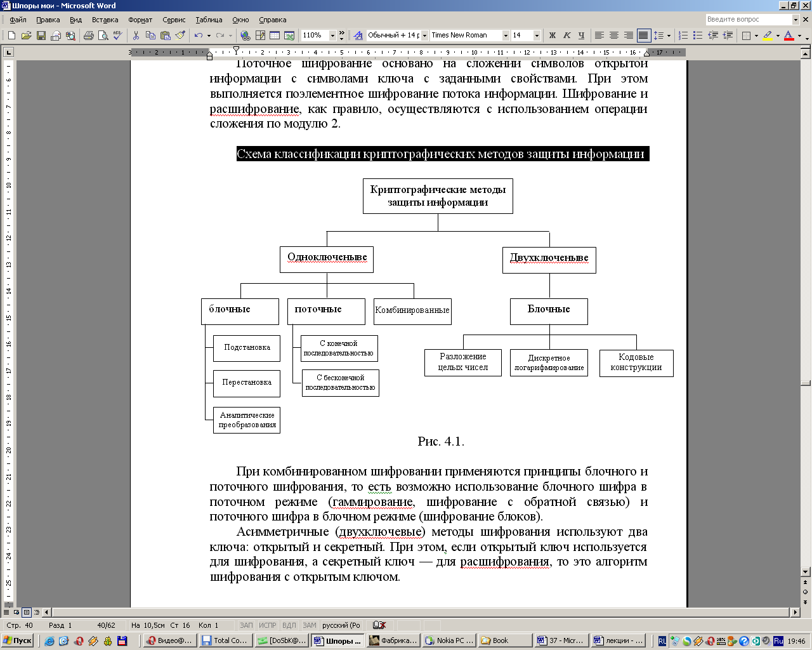Switch to the Total Commander taskbar button

(225, 640)
